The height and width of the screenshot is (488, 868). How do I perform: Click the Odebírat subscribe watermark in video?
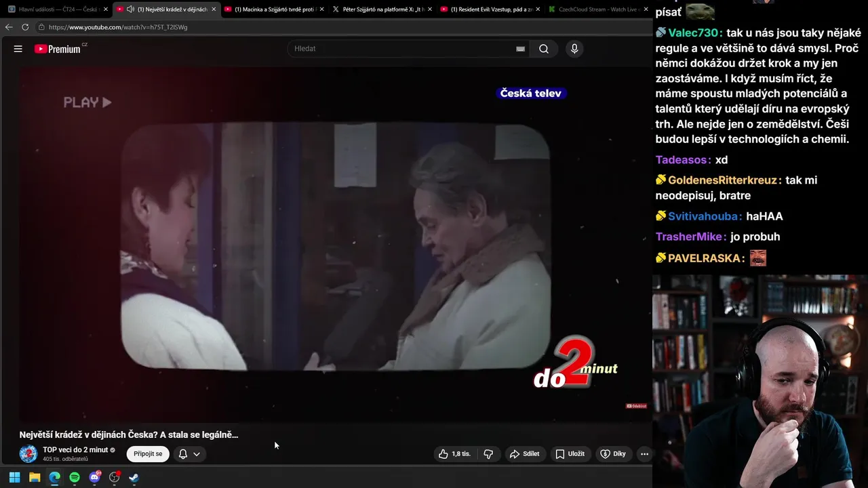click(x=636, y=406)
